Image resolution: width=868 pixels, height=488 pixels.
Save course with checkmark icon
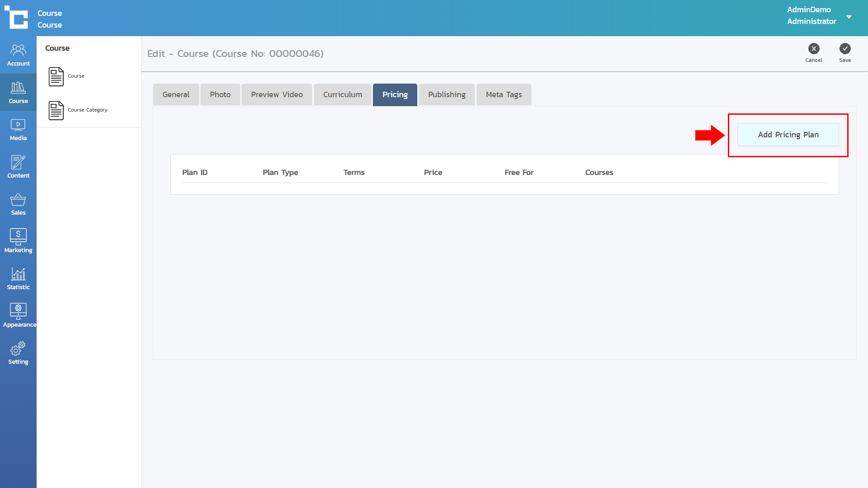point(845,49)
